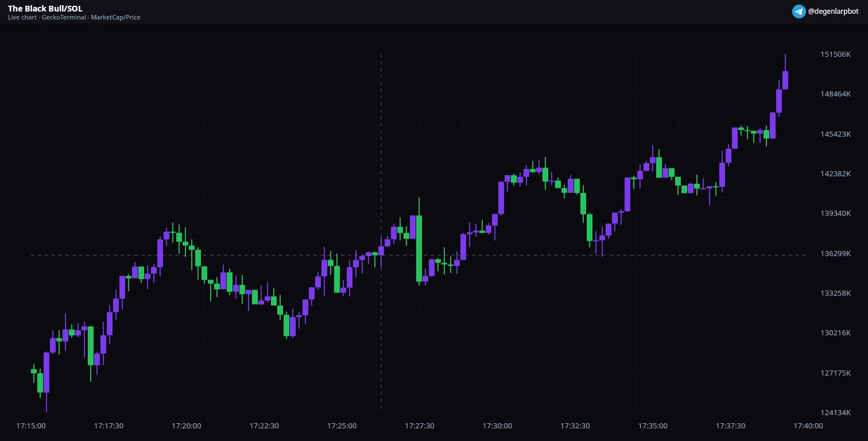Click The Black Bull/SOL title
Screen dimensions: 868x441
(x=45, y=9)
